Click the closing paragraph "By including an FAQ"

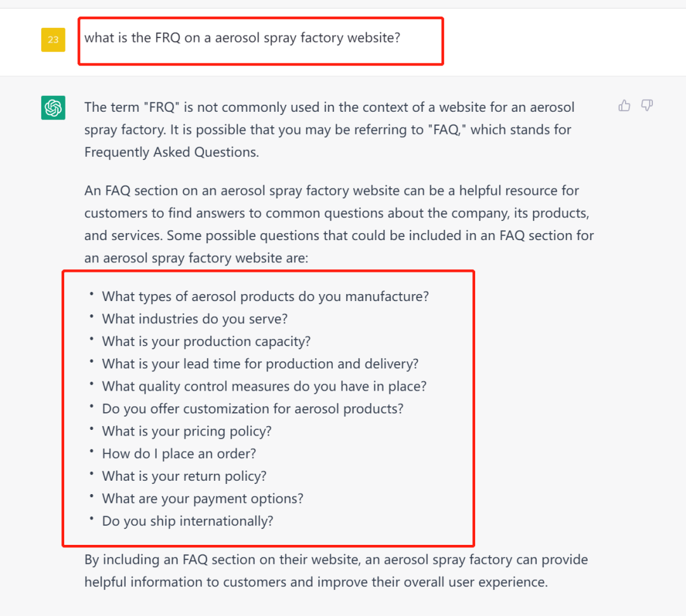coord(336,571)
